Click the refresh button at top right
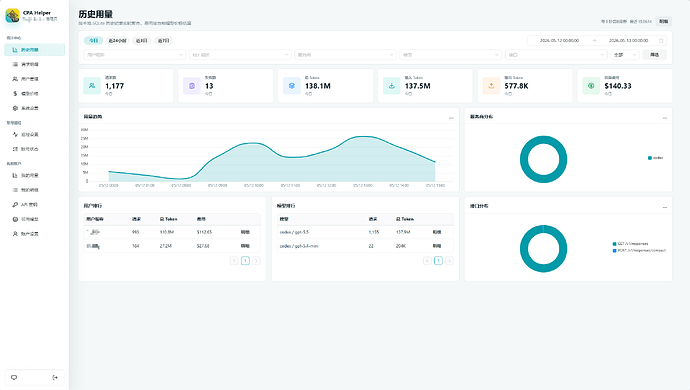 coord(664,21)
